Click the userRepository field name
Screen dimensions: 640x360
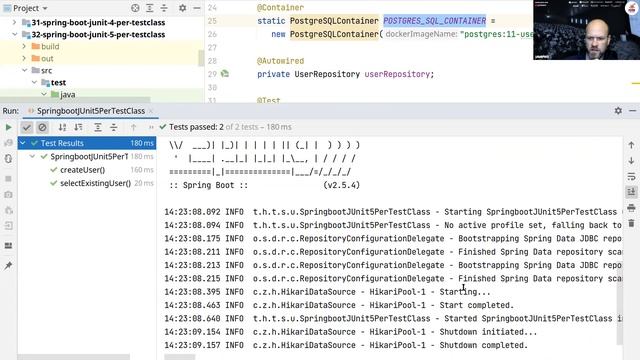397,74
